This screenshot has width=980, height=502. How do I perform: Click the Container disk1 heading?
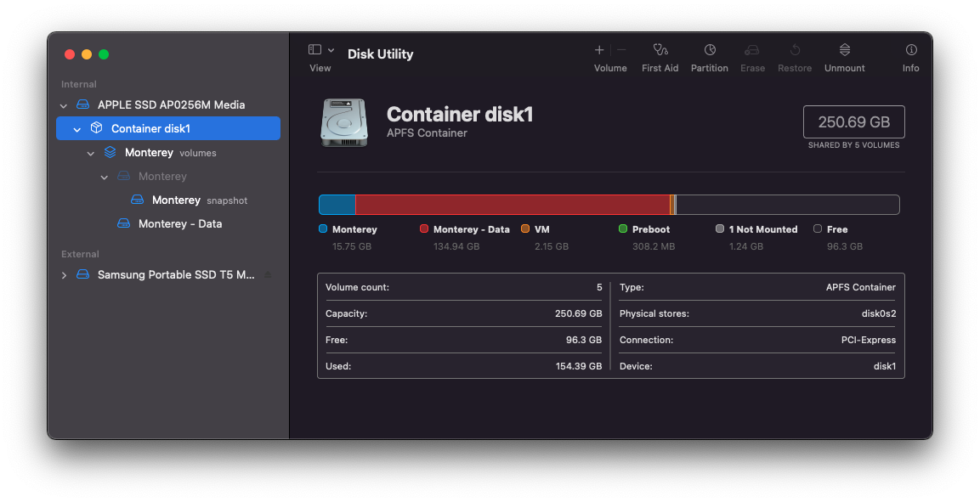[459, 115]
